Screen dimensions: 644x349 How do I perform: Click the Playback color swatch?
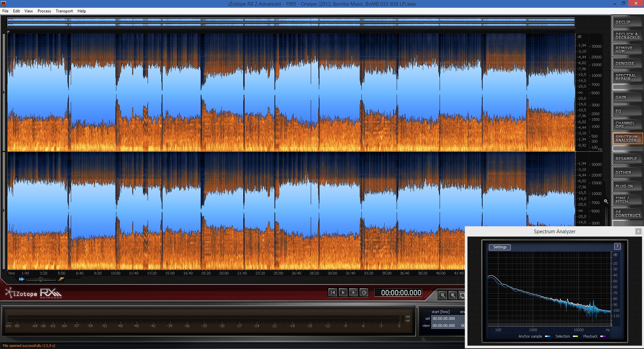[603, 336]
